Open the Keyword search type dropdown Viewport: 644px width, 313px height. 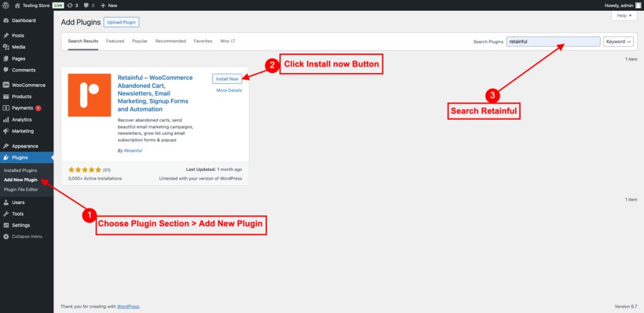(619, 42)
